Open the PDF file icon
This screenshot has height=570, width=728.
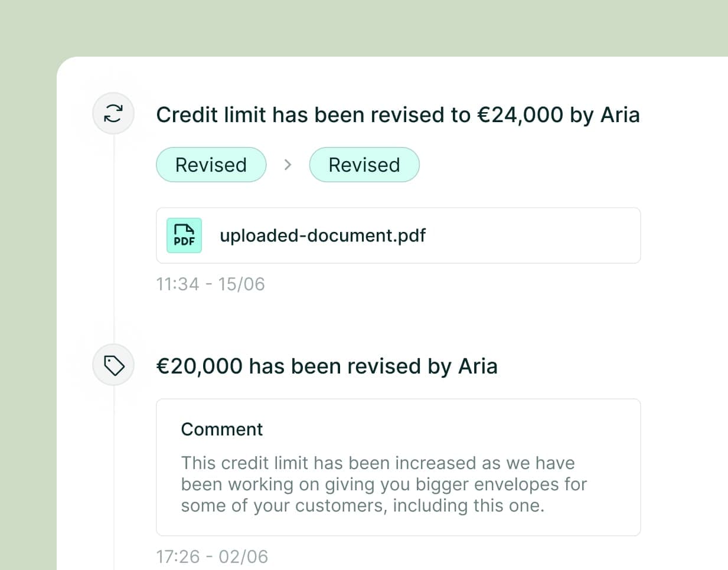point(184,235)
